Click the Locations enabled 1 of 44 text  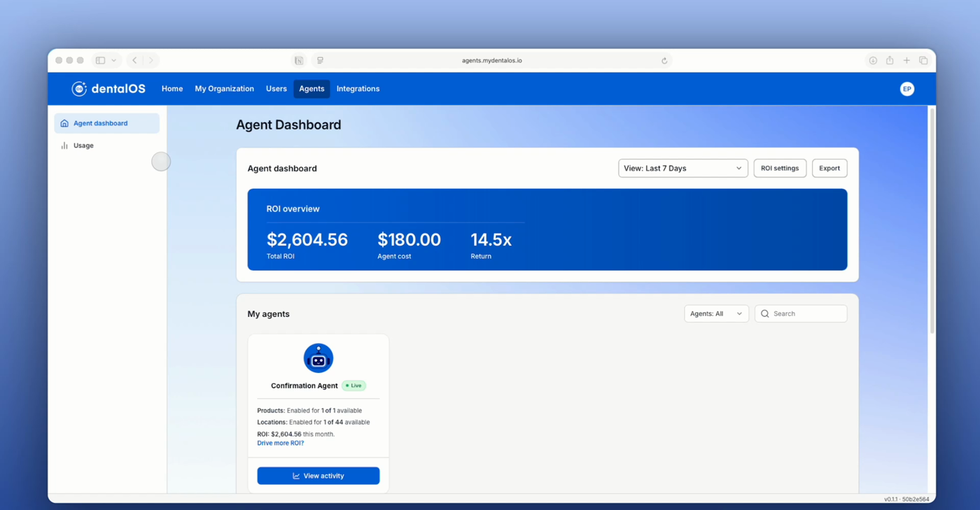click(314, 422)
